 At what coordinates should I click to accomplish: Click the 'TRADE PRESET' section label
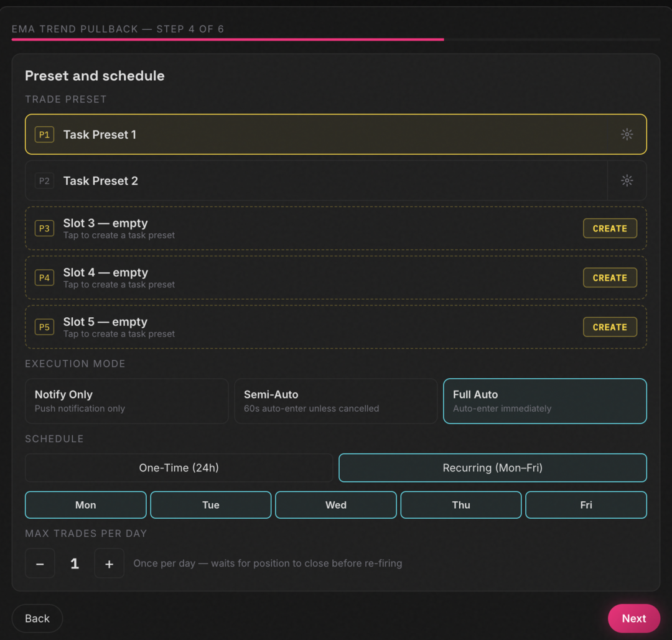tap(65, 100)
